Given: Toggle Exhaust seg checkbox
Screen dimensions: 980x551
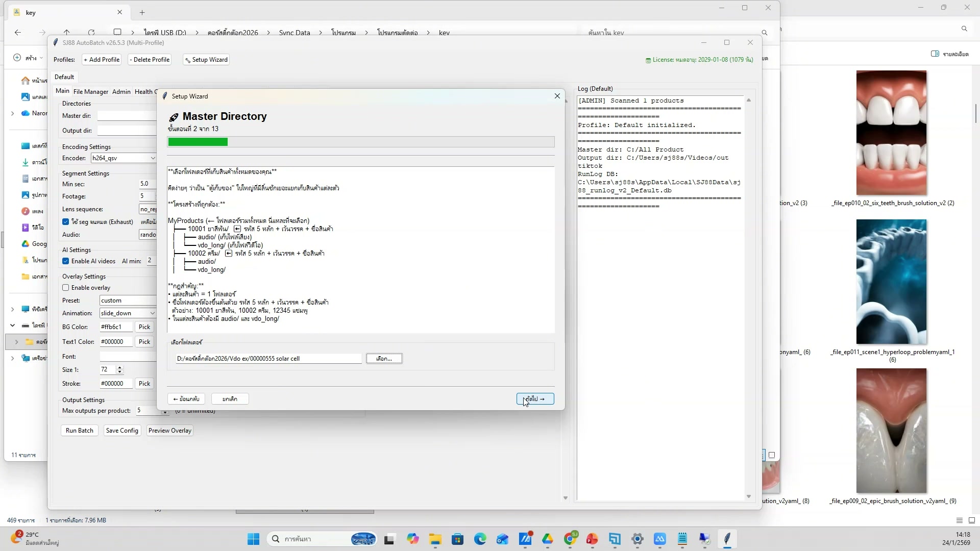Looking at the screenshot, I should pyautogui.click(x=66, y=222).
